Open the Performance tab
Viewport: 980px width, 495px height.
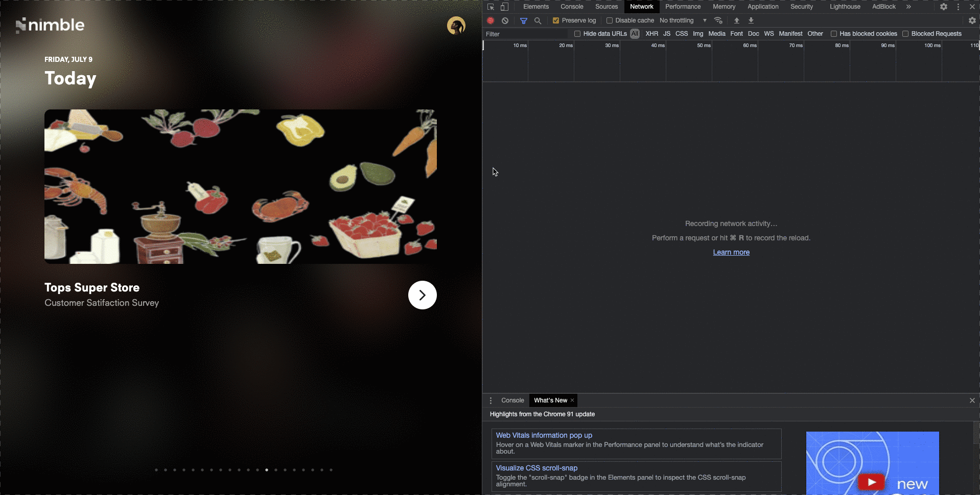pyautogui.click(x=683, y=7)
